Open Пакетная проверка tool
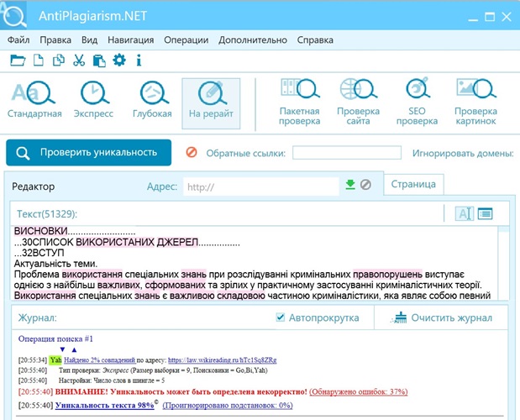520x420 pixels. click(x=299, y=102)
